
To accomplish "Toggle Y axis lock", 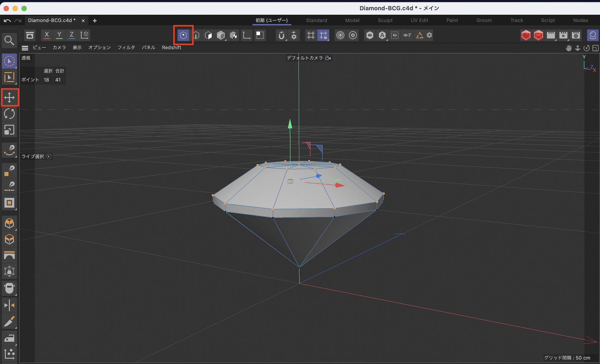I will coord(59,35).
